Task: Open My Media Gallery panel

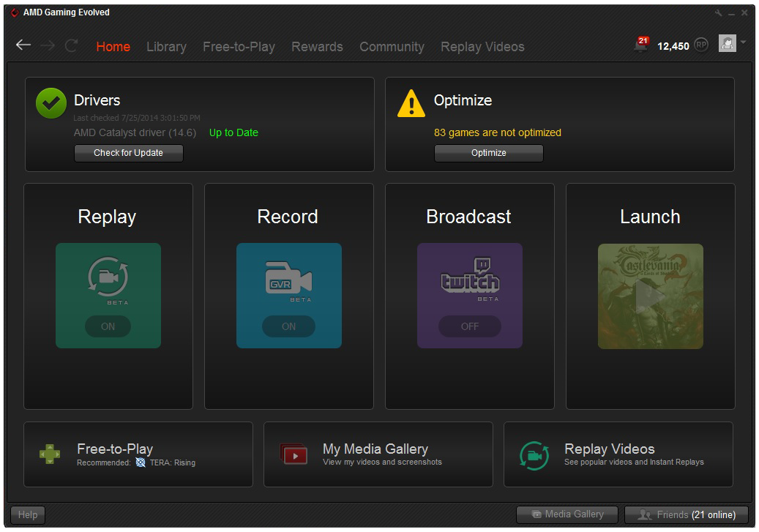Action: [x=378, y=454]
